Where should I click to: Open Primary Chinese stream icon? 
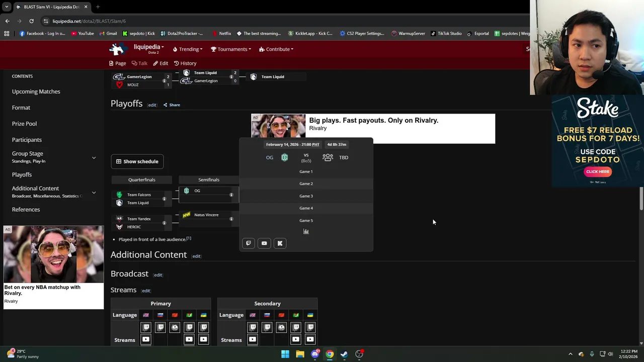(x=175, y=327)
